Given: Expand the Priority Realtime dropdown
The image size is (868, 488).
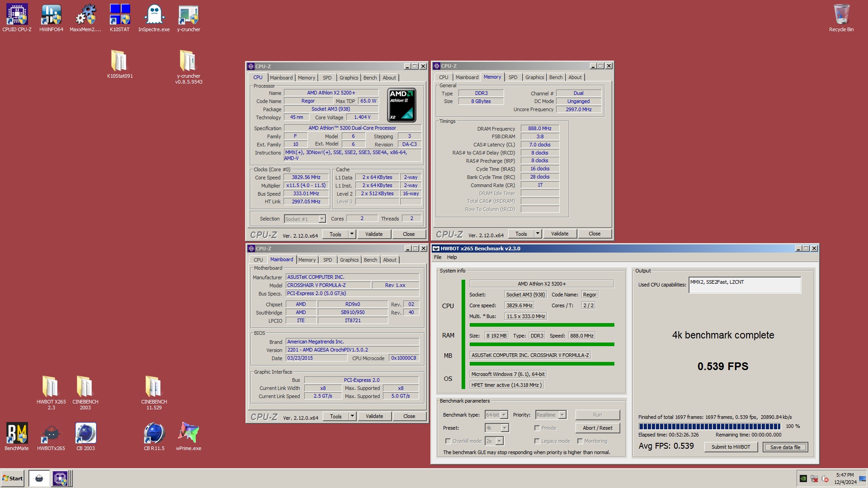Looking at the screenshot, I should pyautogui.click(x=562, y=415).
